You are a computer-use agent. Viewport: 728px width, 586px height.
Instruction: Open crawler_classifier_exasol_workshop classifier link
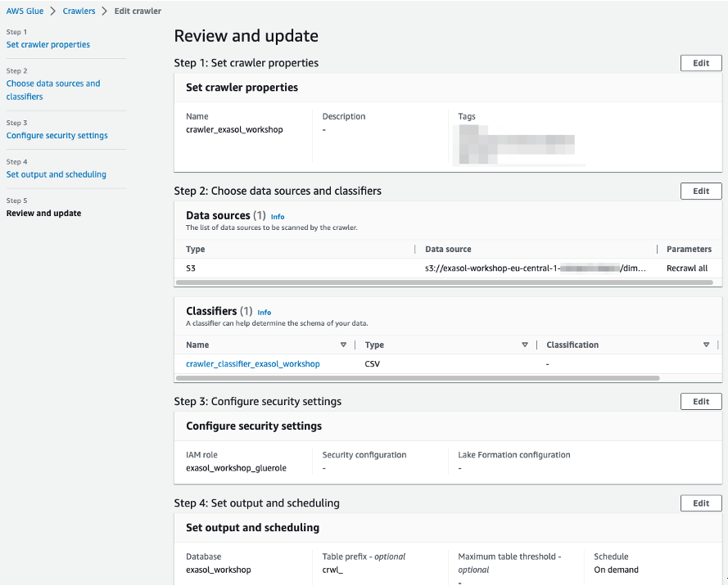pos(253,363)
